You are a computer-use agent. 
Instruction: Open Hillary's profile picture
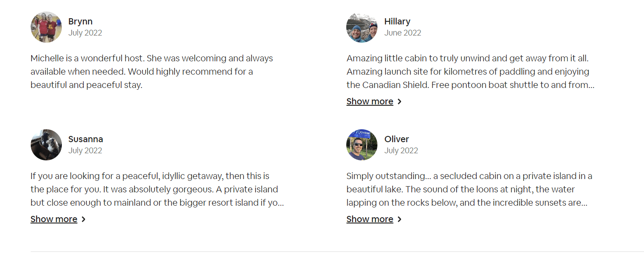[362, 27]
